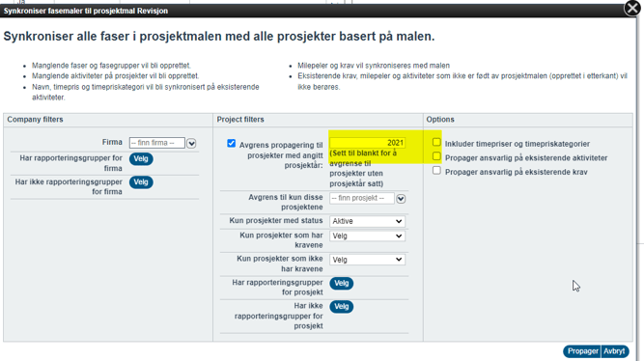The height and width of the screenshot is (361, 644).
Task: Open the Firma dropdown arrow icon
Action: point(191,143)
